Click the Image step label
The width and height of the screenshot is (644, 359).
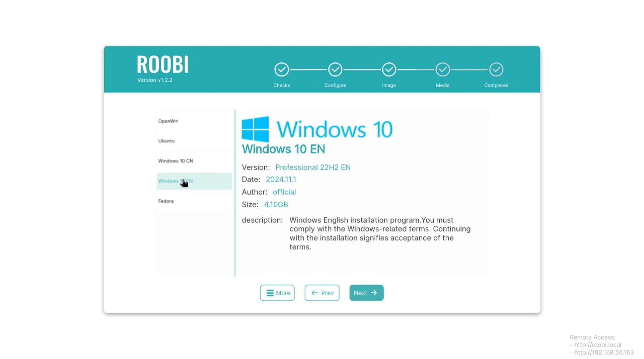click(x=389, y=85)
